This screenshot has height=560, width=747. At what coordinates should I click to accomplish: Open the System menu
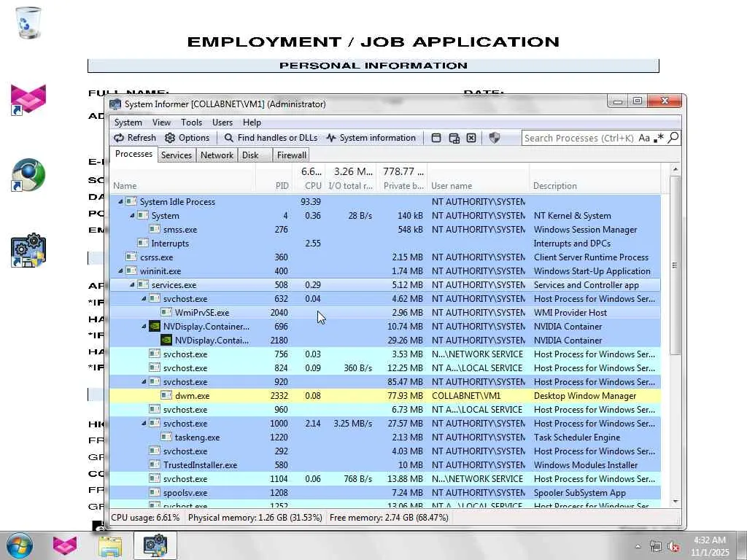point(128,122)
